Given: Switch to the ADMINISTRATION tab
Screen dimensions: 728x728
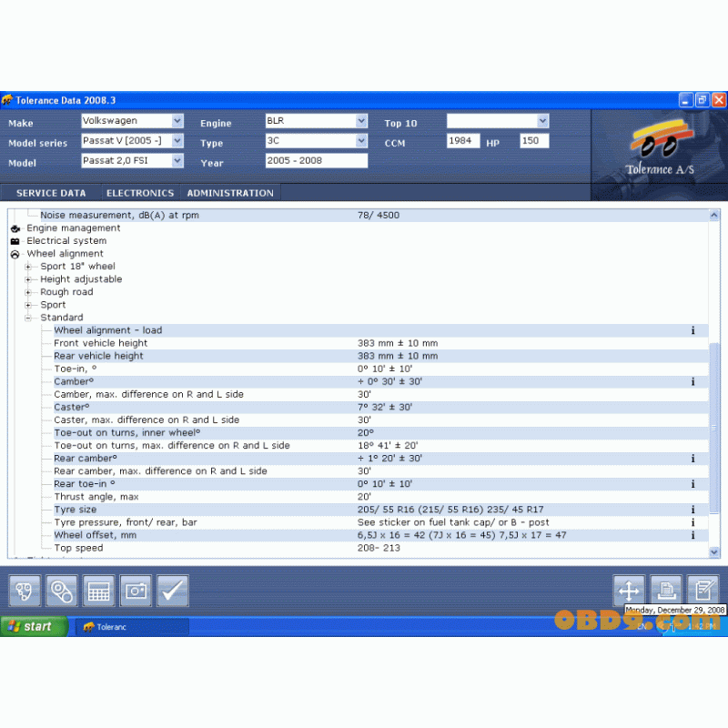Looking at the screenshot, I should pos(230,193).
